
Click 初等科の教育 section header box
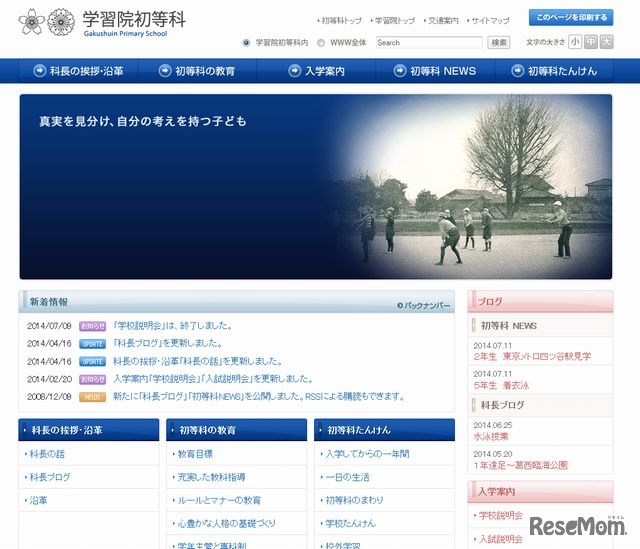(x=236, y=430)
